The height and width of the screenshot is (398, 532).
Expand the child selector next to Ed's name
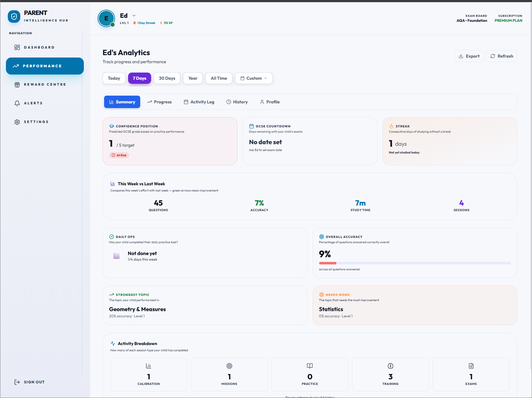[134, 15]
